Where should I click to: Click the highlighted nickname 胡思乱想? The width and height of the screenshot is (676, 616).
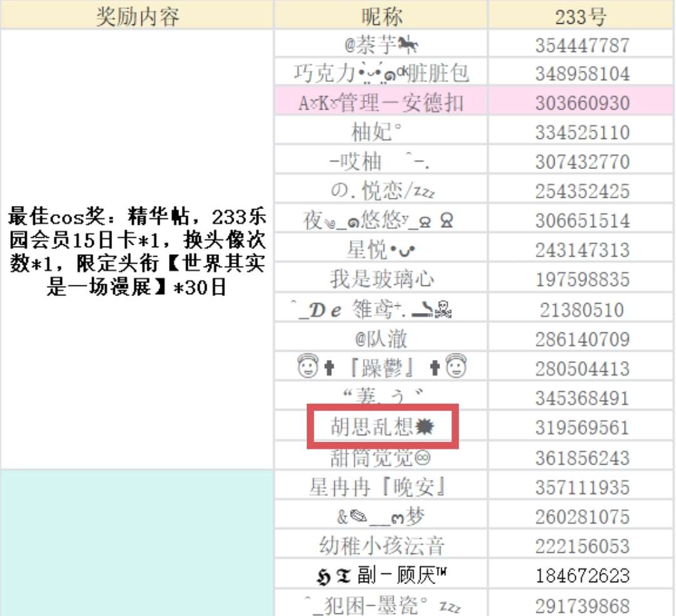382,428
